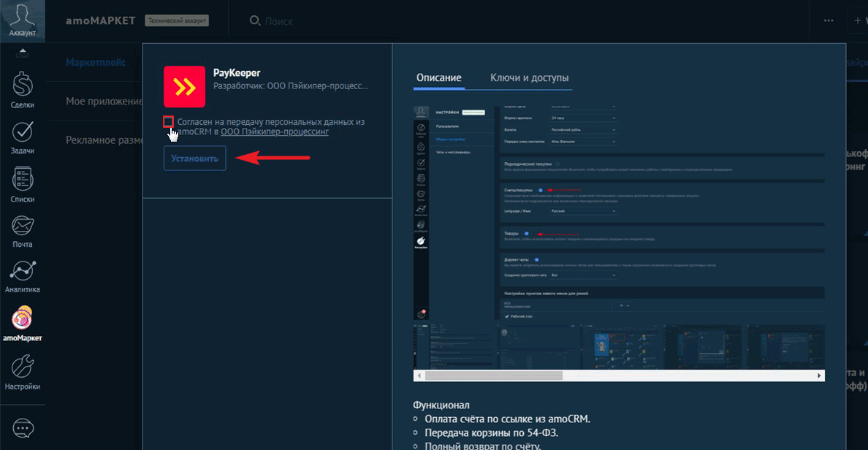Screen dimensions: 868x450
Task: Select the Маркетплейс tab
Action: pos(95,62)
